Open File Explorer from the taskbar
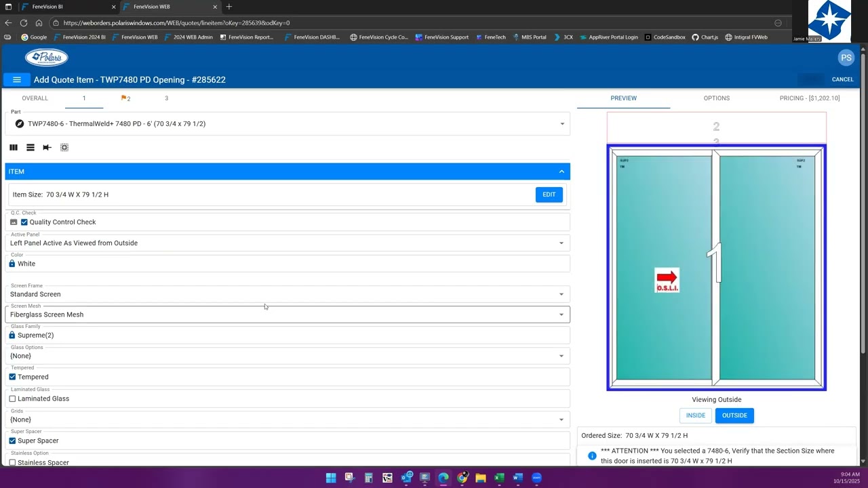The height and width of the screenshot is (488, 868). click(481, 478)
